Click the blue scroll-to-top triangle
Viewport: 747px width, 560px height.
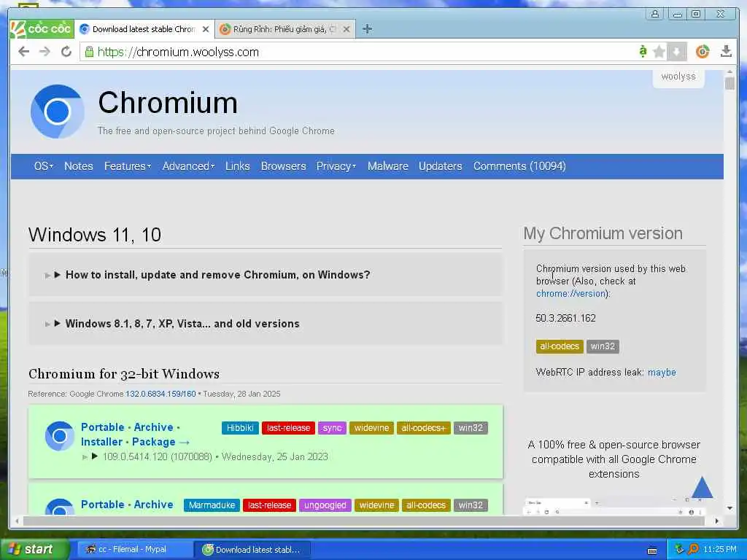click(x=703, y=486)
